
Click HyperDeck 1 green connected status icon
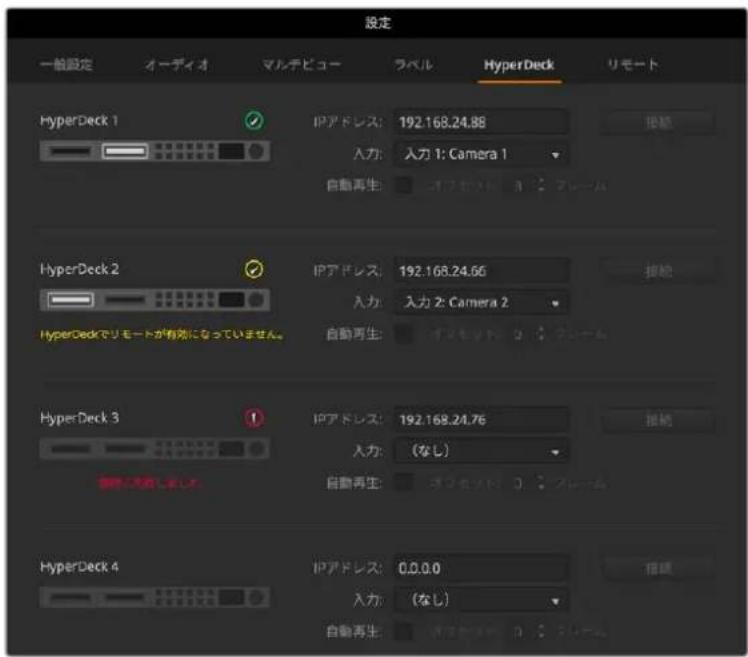254,121
